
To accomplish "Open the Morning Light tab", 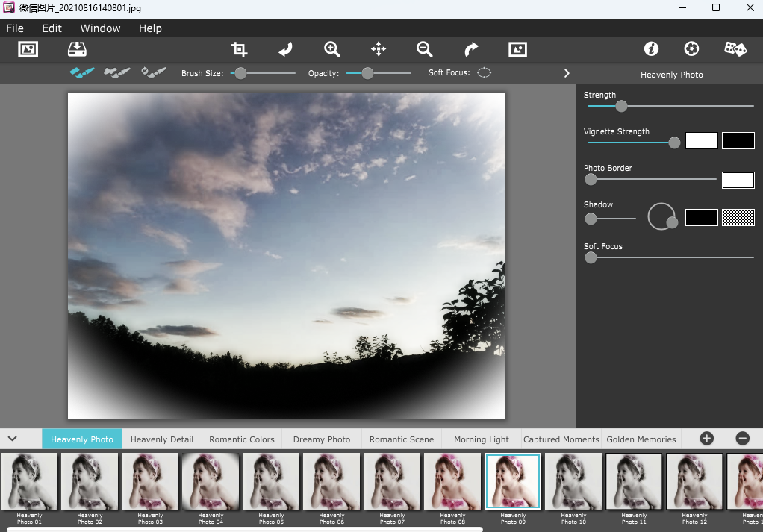I will (481, 439).
